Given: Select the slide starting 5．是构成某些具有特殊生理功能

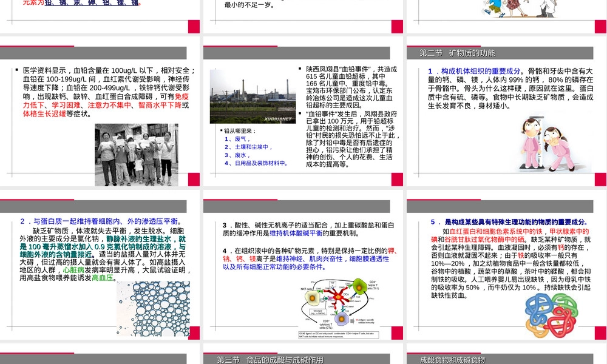Looking at the screenshot, I should pos(506,265).
